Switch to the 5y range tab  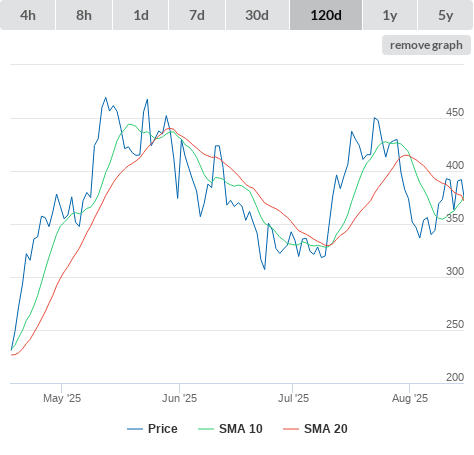446,15
